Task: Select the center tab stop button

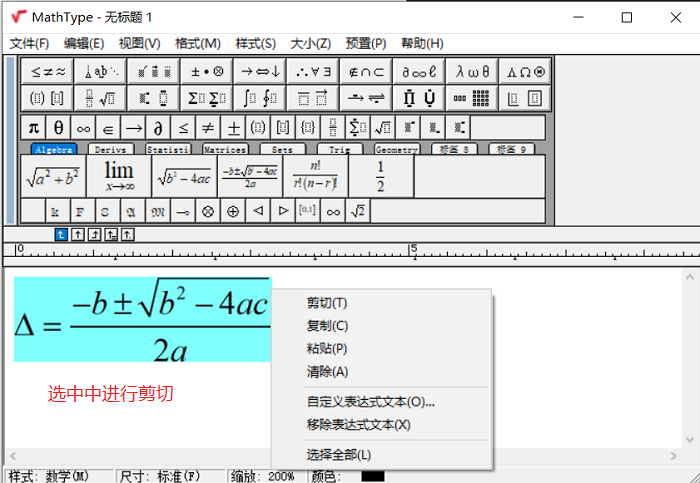Action: click(x=78, y=234)
